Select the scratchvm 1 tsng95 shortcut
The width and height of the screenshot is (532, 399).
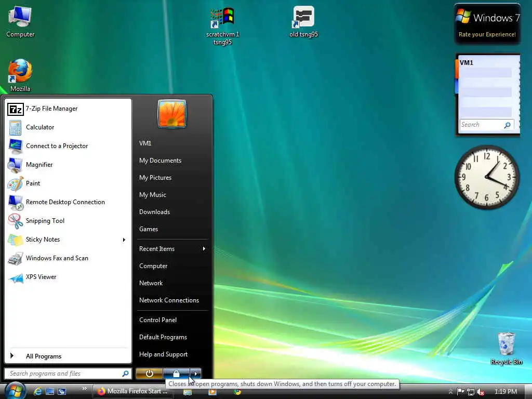pyautogui.click(x=222, y=26)
